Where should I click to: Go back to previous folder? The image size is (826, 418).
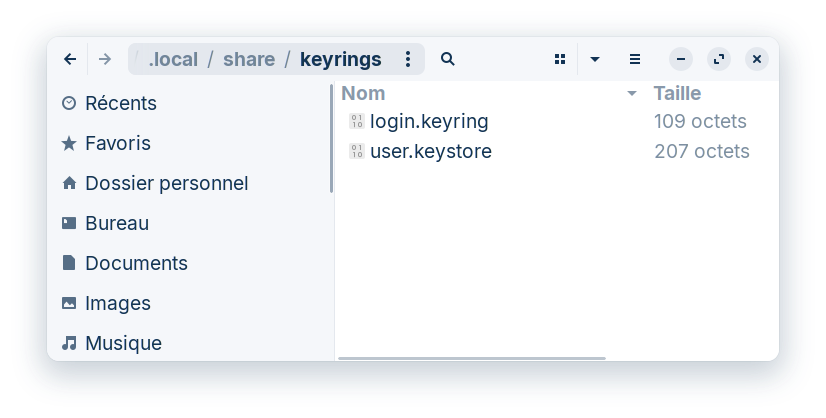[x=70, y=60]
